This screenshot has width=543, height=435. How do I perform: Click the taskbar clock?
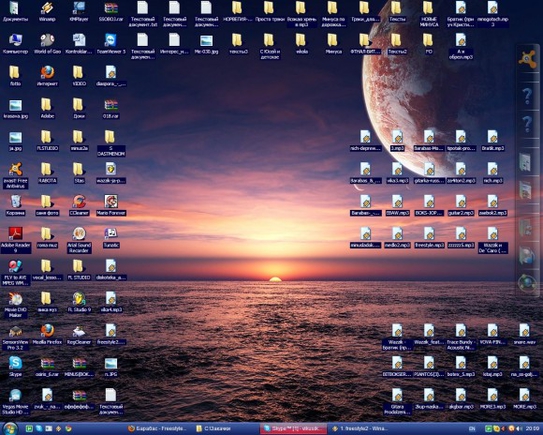click(x=532, y=429)
